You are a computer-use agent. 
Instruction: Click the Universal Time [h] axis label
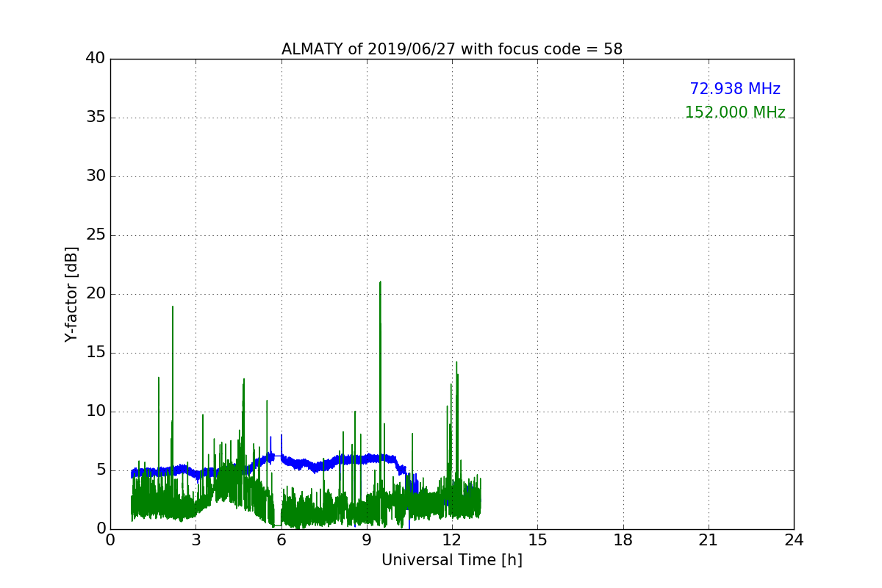pyautogui.click(x=452, y=560)
